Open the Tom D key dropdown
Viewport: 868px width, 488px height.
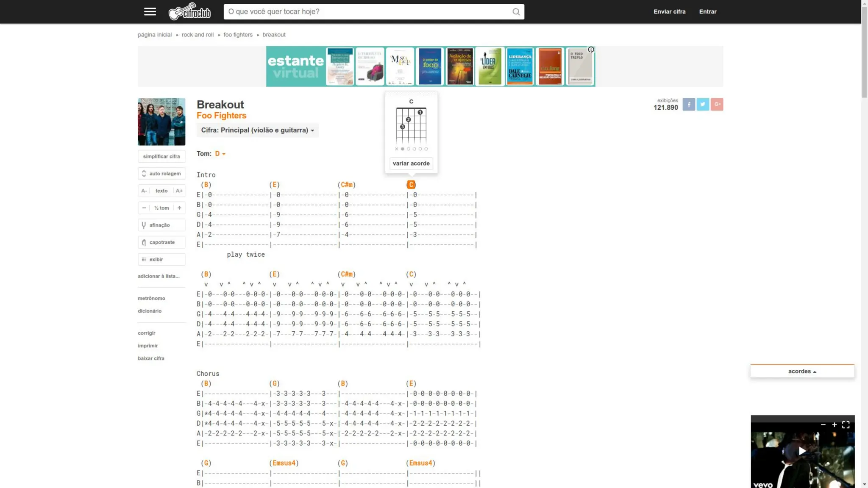tap(220, 154)
